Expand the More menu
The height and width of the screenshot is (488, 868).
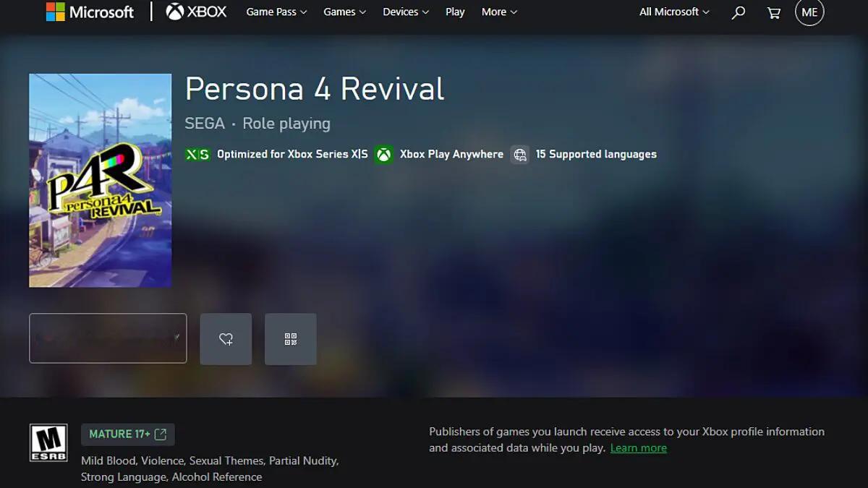pos(499,12)
